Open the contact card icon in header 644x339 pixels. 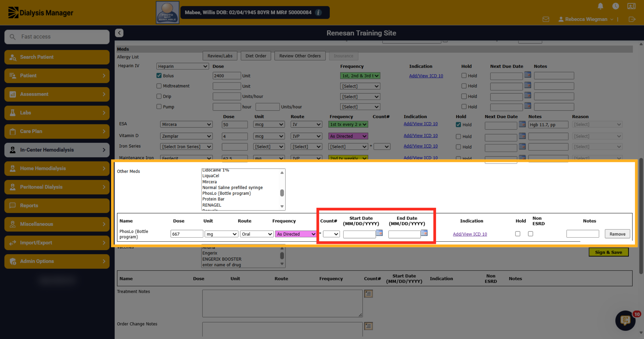pos(631,6)
